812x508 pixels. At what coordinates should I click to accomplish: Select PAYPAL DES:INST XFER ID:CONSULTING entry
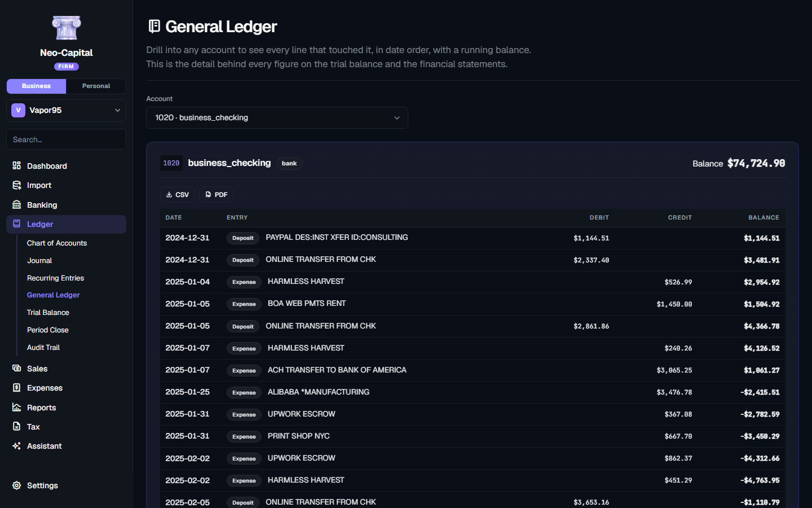[x=337, y=237]
